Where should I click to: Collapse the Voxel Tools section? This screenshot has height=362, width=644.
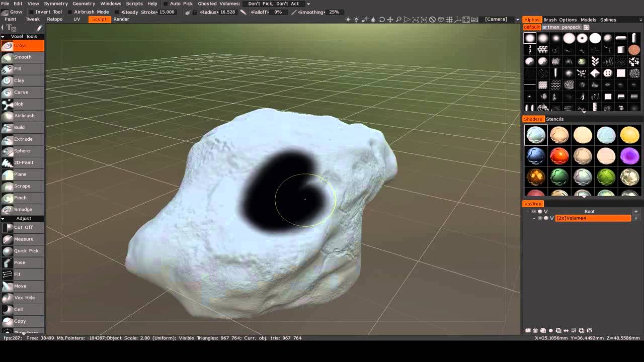[3, 37]
